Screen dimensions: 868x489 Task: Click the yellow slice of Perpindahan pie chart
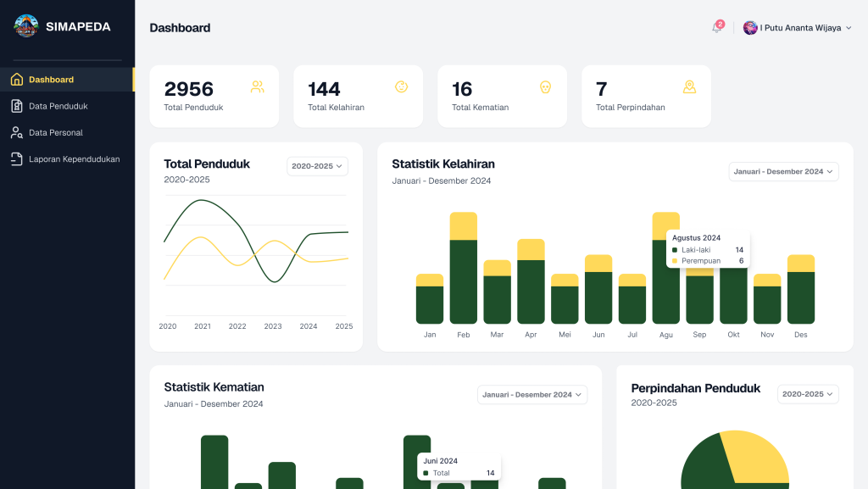(755, 456)
